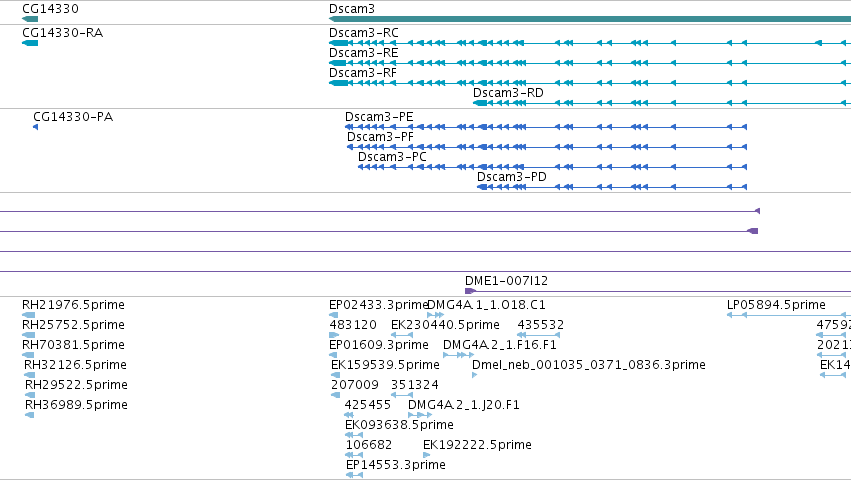Image resolution: width=851 pixels, height=480 pixels.
Task: Select the RH25752.5prime EST label
Action: pyautogui.click(x=73, y=325)
